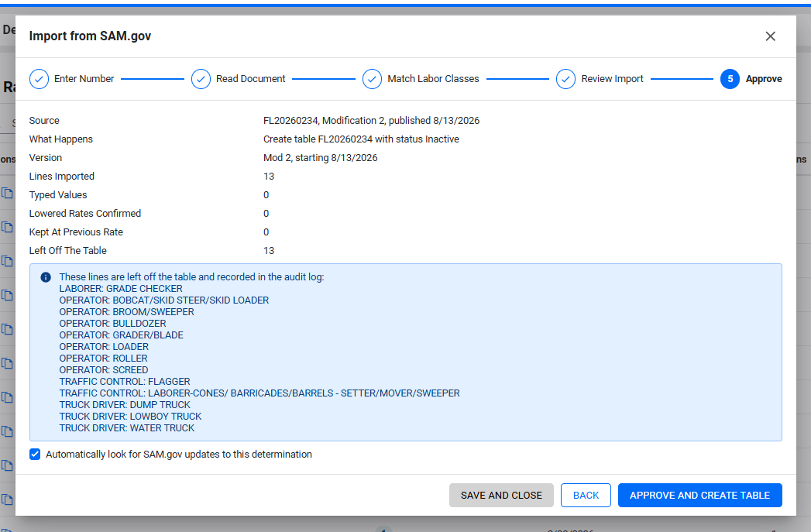Screen dimensions: 811x532
Task: Click the Read Document step checkmark icon
Action: tap(201, 79)
